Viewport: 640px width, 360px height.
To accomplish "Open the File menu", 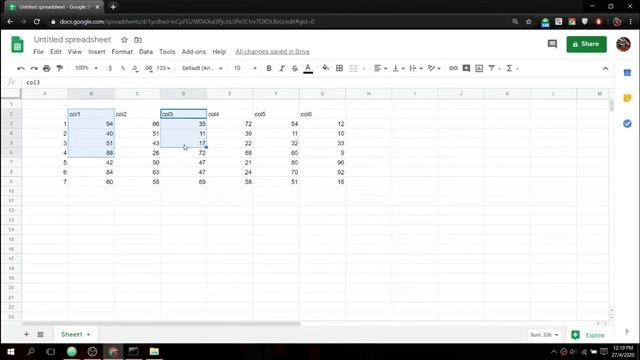I will [x=38, y=52].
